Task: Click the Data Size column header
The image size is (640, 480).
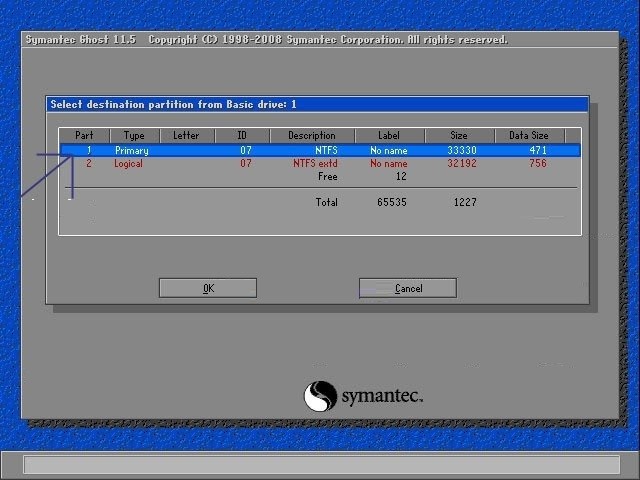Action: [x=529, y=135]
